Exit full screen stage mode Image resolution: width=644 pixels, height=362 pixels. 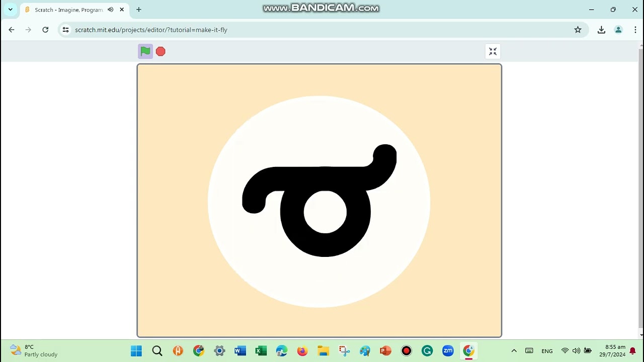point(493,52)
